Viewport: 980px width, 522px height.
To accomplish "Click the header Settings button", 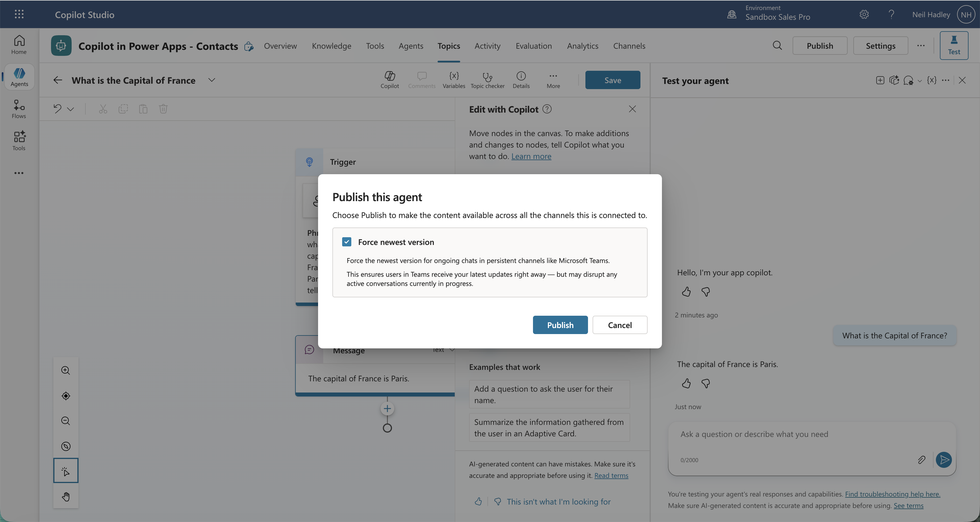I will [x=880, y=46].
